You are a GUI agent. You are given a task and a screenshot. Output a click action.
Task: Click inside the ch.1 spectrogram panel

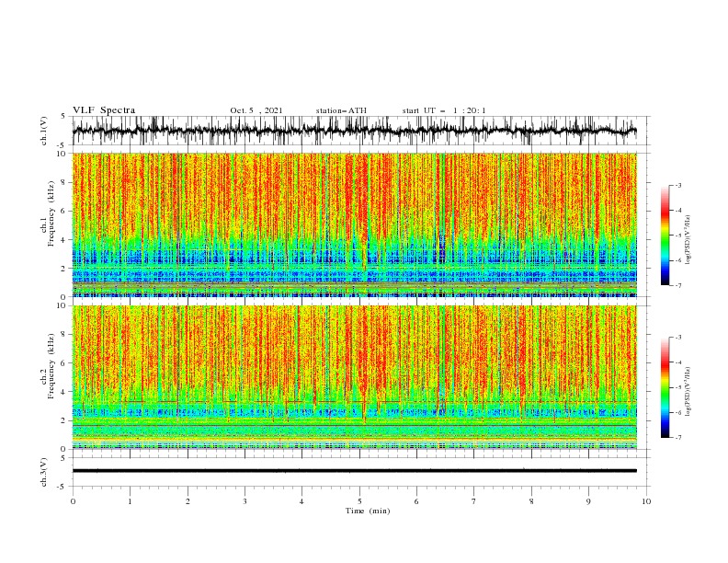(x=354, y=224)
